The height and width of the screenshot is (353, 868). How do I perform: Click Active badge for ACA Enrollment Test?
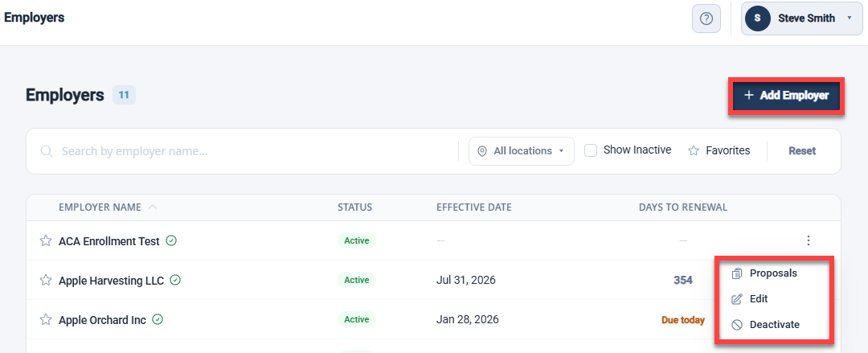coord(357,240)
